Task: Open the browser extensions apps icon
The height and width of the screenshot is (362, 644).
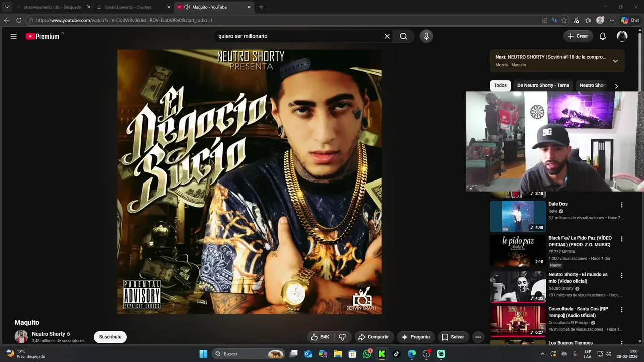Action: [x=545, y=20]
